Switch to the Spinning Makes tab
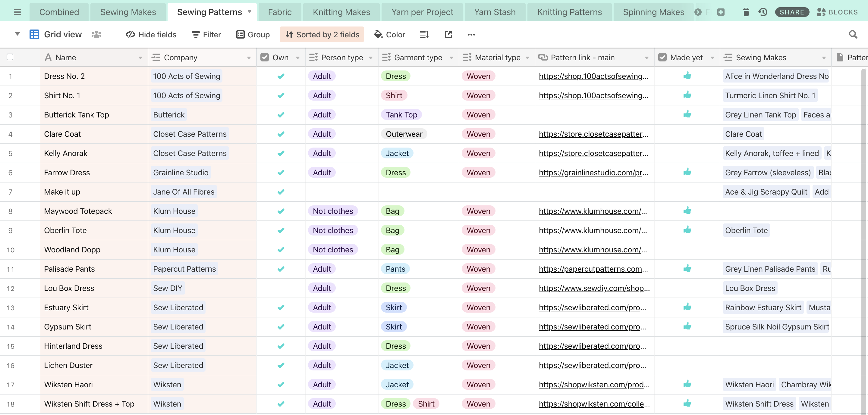Image resolution: width=868 pixels, height=415 pixels. (x=653, y=12)
